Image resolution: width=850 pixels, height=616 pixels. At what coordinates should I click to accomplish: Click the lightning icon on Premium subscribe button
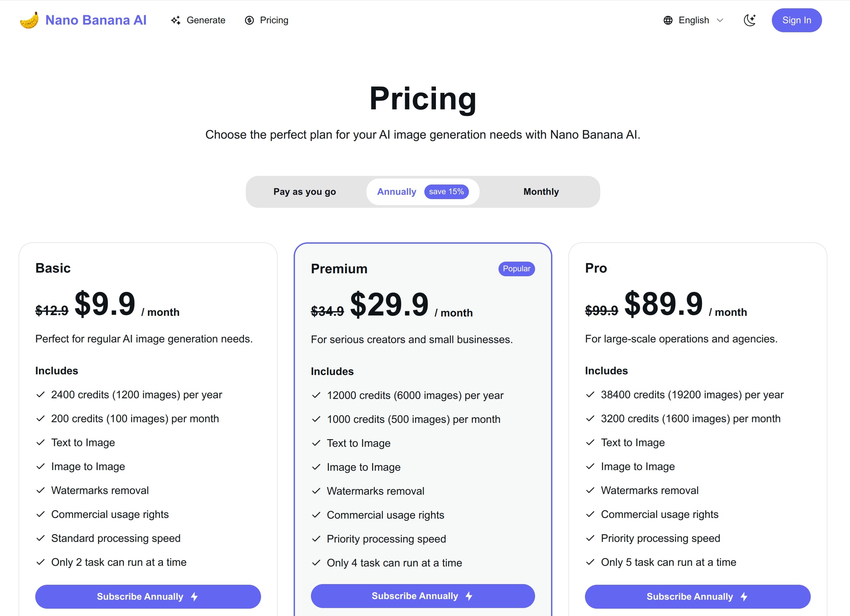[x=469, y=596]
